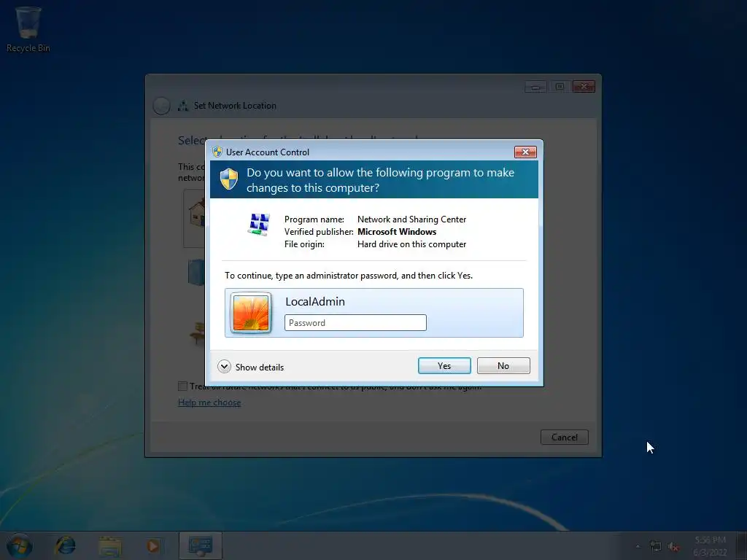
Task: Click the back arrow in Set Network Location
Action: point(161,106)
